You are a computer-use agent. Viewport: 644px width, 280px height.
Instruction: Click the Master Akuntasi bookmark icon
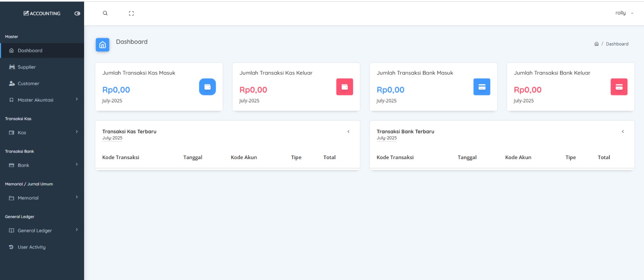point(11,100)
